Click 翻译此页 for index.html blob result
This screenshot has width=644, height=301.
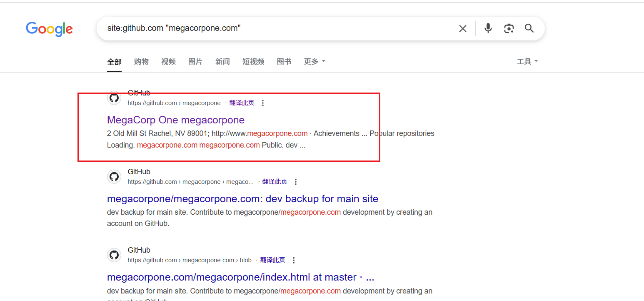(272, 260)
